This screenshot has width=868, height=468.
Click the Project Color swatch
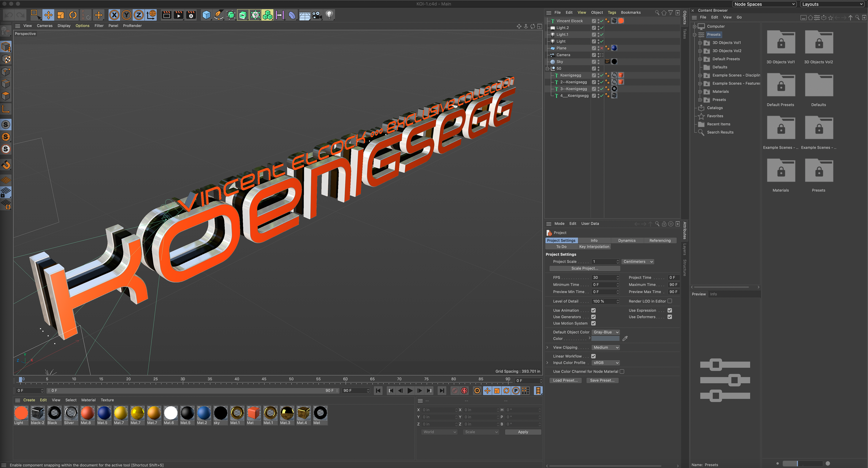(606, 339)
